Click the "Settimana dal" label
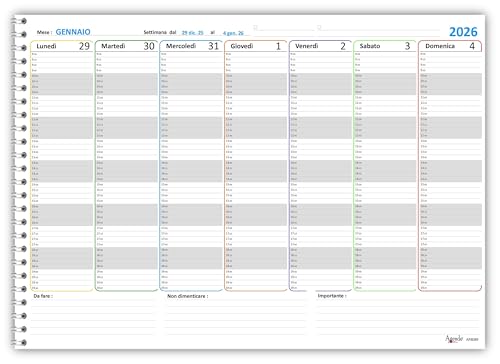Image resolution: width=500 pixels, height=364 pixels. 160,32
